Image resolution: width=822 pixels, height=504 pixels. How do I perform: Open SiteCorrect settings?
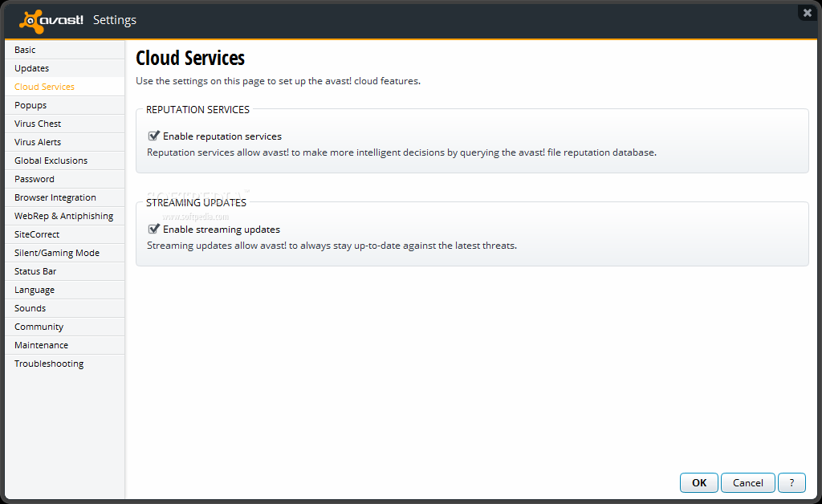(65, 234)
